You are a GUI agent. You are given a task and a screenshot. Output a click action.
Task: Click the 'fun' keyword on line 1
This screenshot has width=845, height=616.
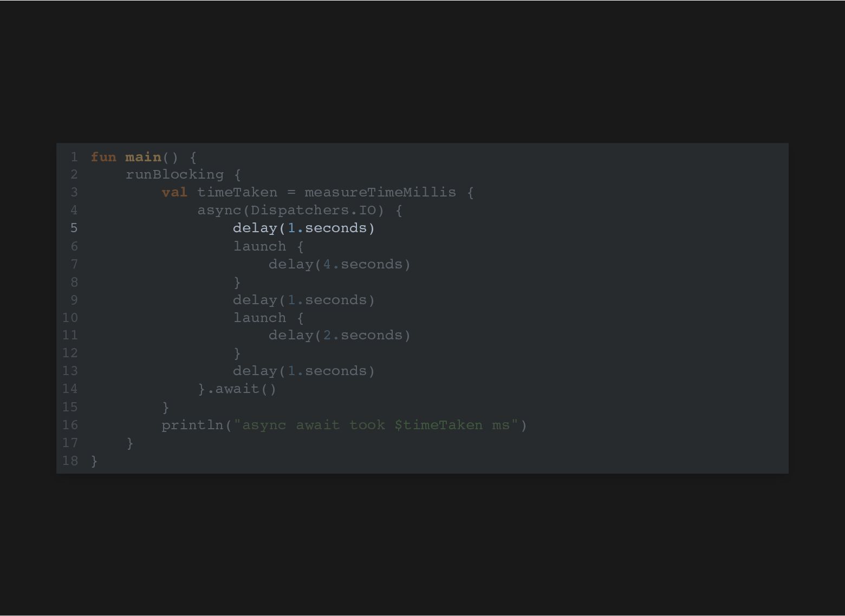(103, 157)
